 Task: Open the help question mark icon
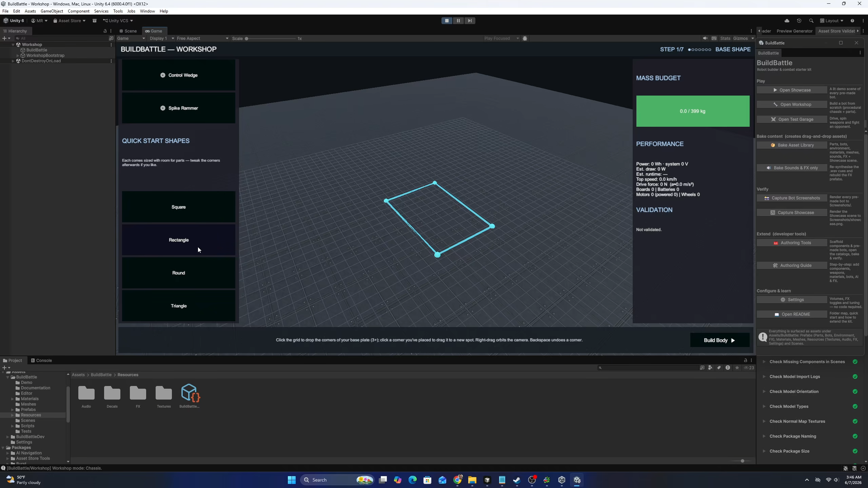click(x=852, y=21)
